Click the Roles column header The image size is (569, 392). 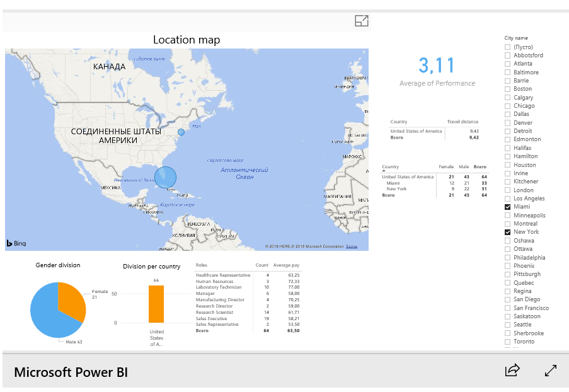[202, 265]
